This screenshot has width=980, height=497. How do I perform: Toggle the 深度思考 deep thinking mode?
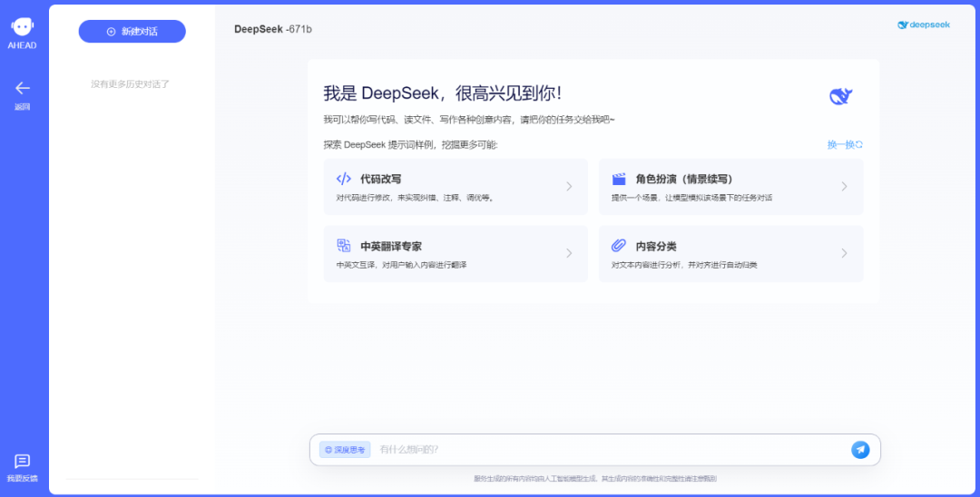point(345,450)
